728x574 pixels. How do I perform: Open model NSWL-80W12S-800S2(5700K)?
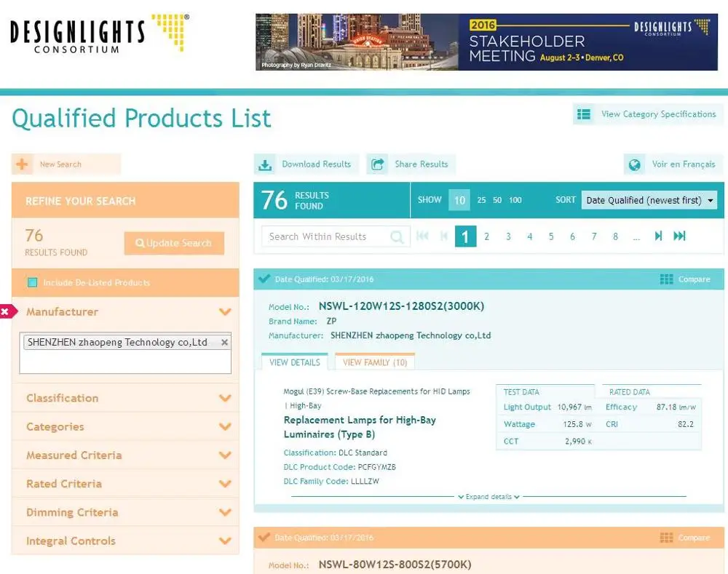(x=395, y=565)
